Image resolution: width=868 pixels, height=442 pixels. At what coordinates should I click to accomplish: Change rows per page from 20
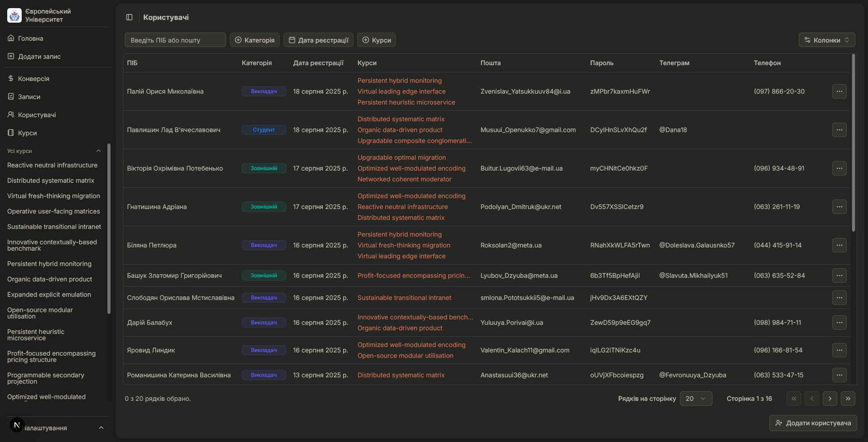(x=695, y=399)
